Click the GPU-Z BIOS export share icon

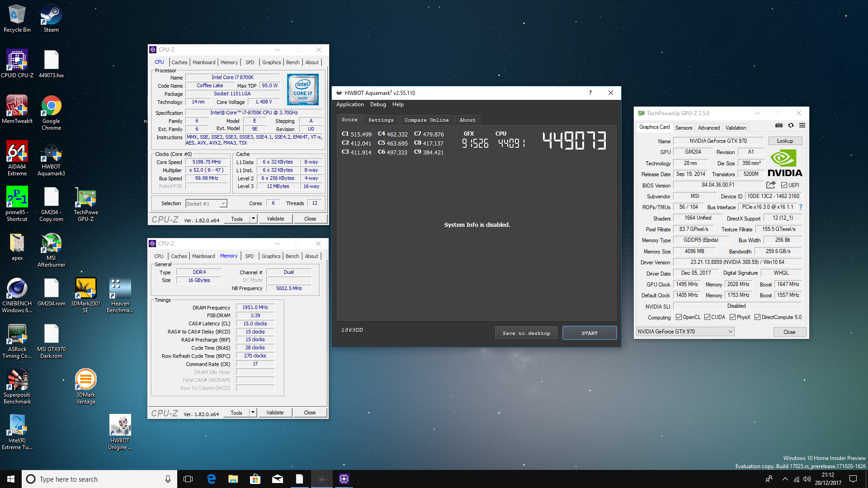(x=771, y=185)
